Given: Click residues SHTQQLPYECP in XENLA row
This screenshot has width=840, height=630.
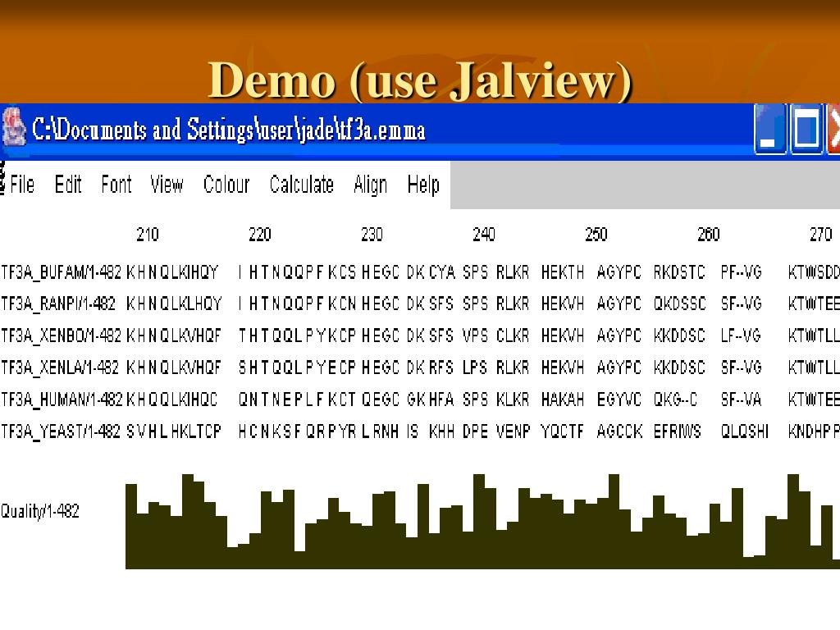Looking at the screenshot, I should tap(297, 367).
